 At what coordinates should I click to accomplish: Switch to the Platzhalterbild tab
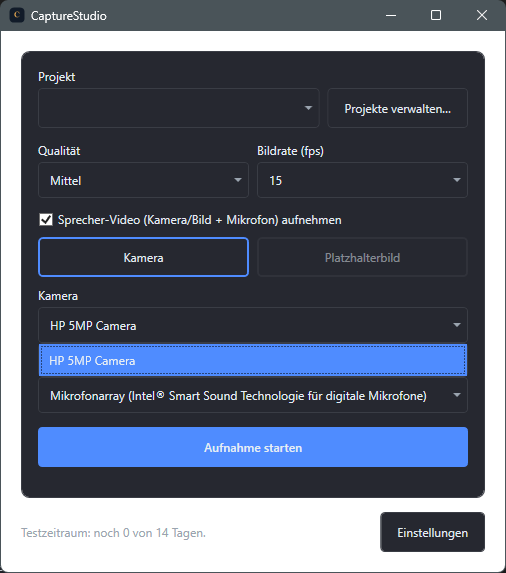pos(362,257)
